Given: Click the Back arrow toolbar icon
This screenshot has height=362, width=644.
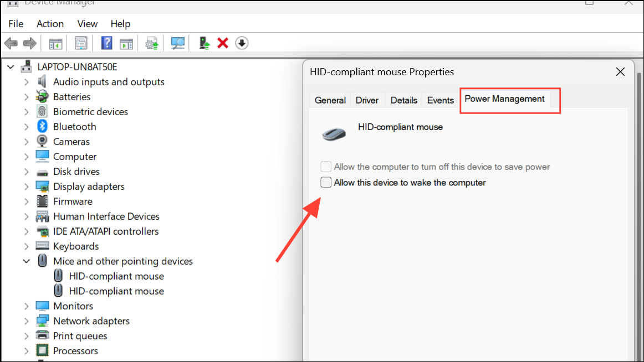Looking at the screenshot, I should [x=11, y=43].
